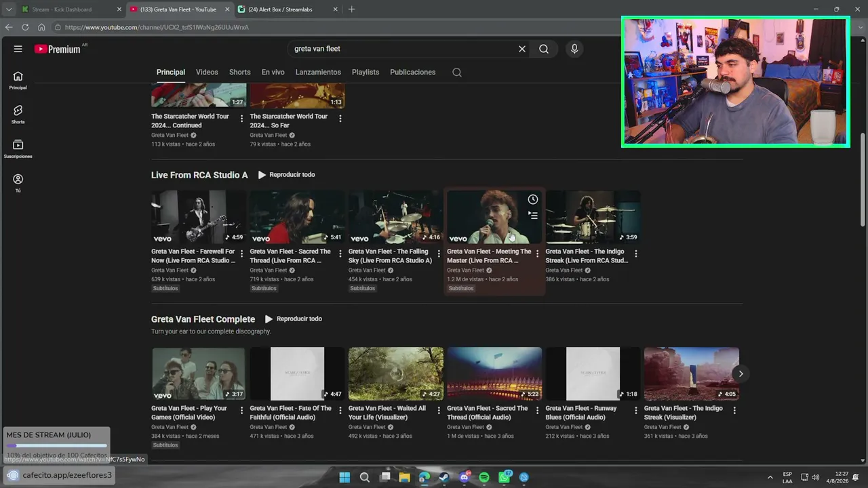Open Spotify from the taskbar
Screen dimensions: 868x488
click(484, 477)
